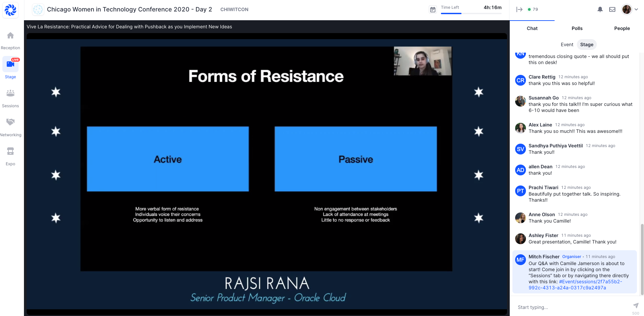Click the online attendee count 79
This screenshot has height=316, width=644.
533,9
